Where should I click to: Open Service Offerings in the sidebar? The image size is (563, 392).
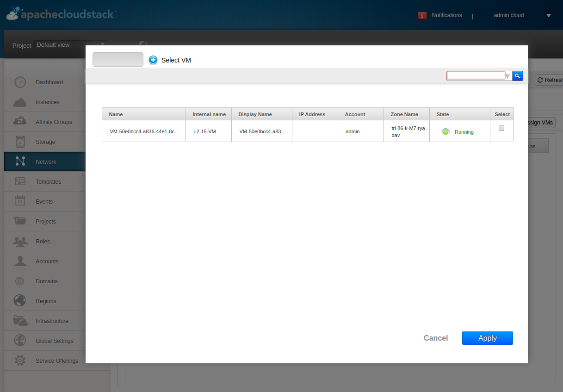pyautogui.click(x=57, y=361)
